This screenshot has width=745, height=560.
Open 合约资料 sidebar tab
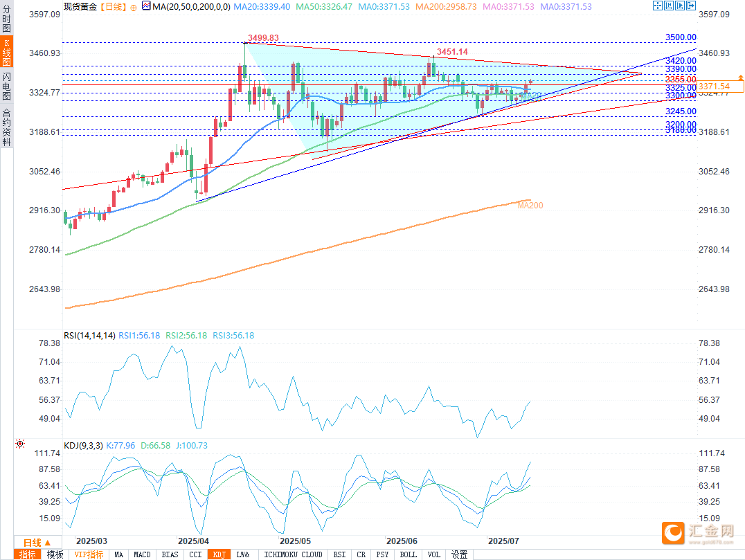(7, 127)
